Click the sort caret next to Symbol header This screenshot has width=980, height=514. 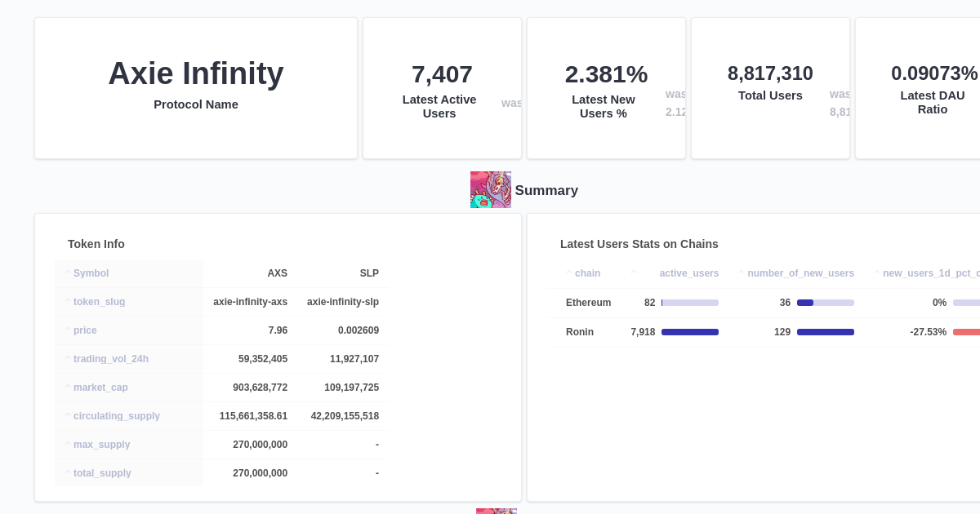point(69,273)
